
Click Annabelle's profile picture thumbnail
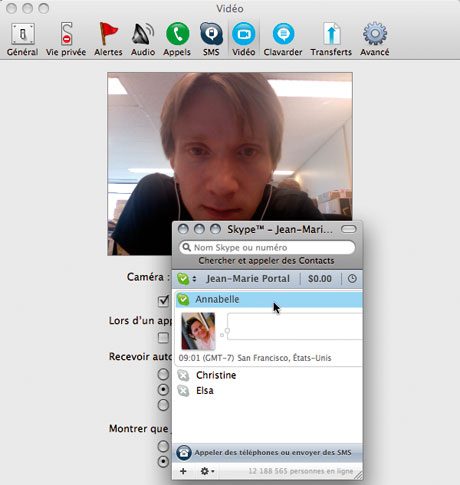click(x=198, y=331)
